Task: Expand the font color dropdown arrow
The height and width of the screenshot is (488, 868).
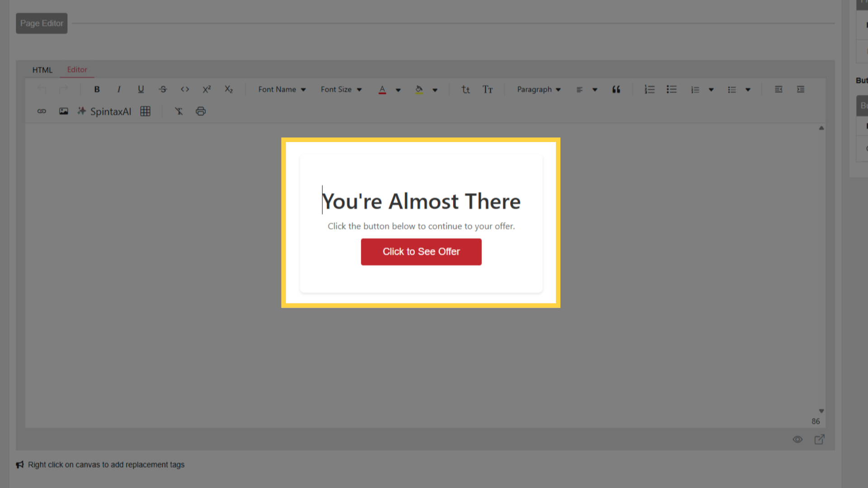Action: pyautogui.click(x=398, y=90)
